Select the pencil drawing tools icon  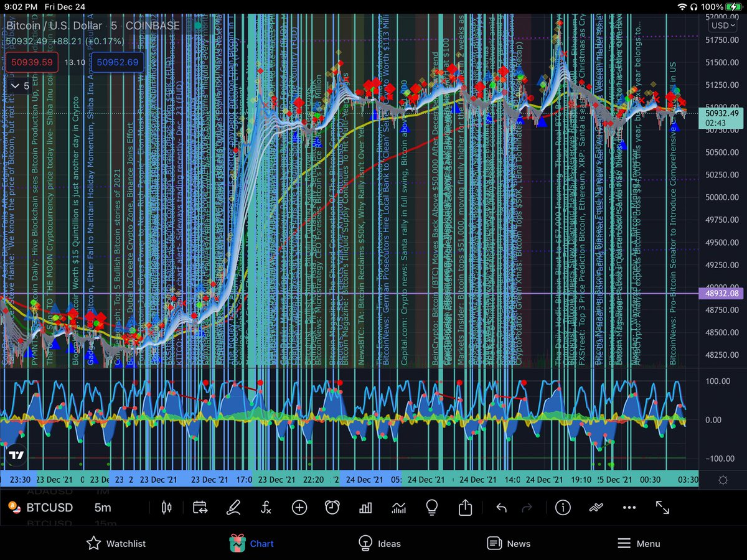coord(233,508)
